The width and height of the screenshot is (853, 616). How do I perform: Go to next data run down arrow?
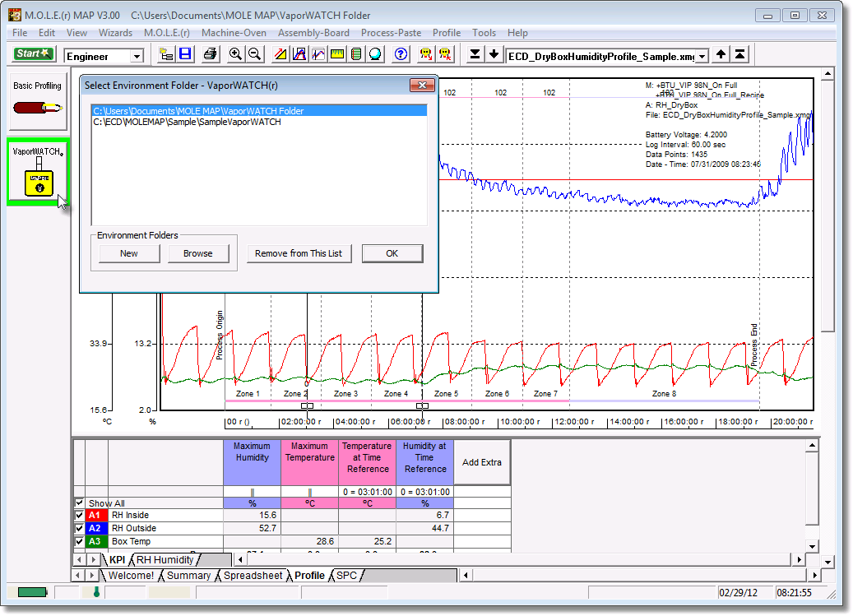[x=494, y=54]
